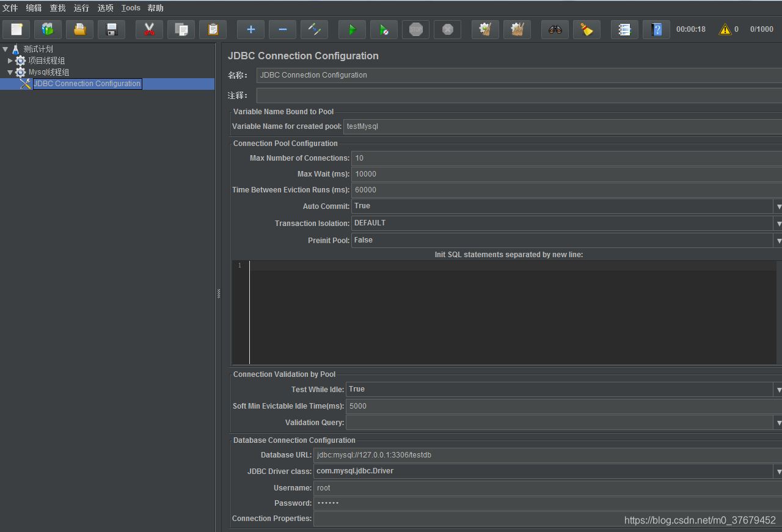The image size is (782, 532).
Task: Stop the running test icon
Action: (415, 29)
